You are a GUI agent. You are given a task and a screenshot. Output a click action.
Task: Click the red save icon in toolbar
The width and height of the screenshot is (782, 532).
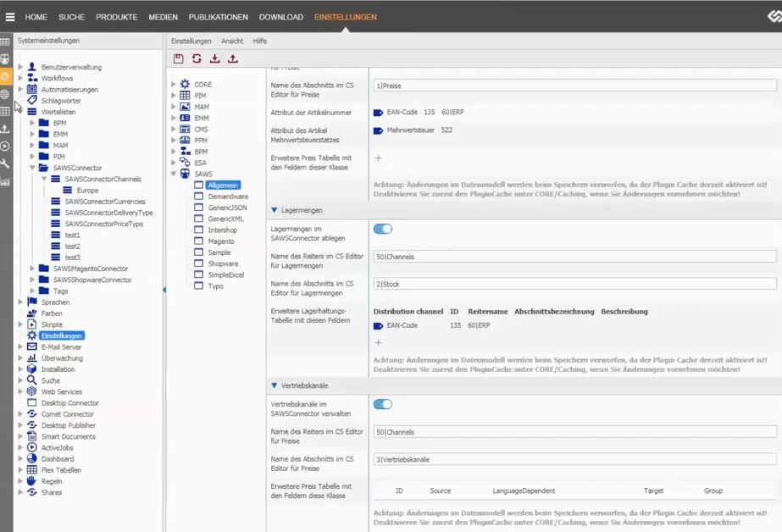click(x=178, y=58)
